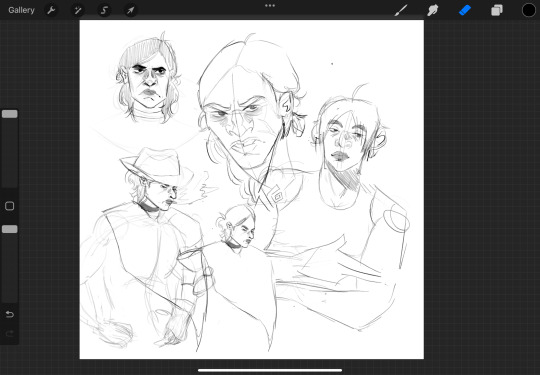Activate the Transform arrow tool
540x375 pixels.
(x=131, y=10)
